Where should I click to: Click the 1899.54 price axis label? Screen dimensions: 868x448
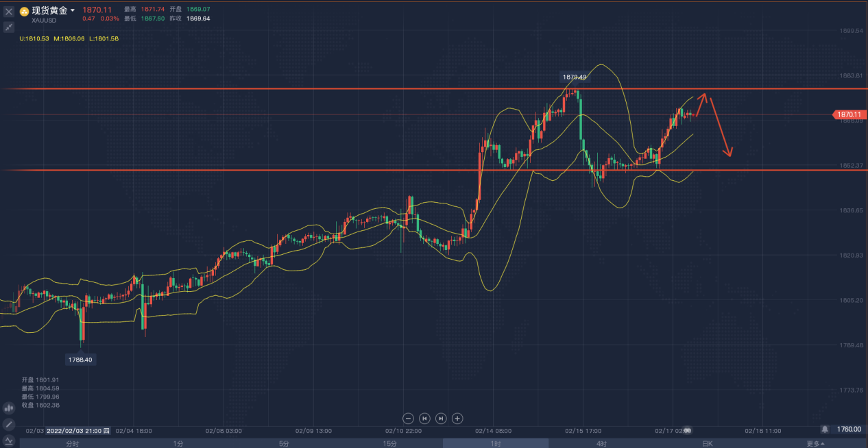pyautogui.click(x=851, y=31)
